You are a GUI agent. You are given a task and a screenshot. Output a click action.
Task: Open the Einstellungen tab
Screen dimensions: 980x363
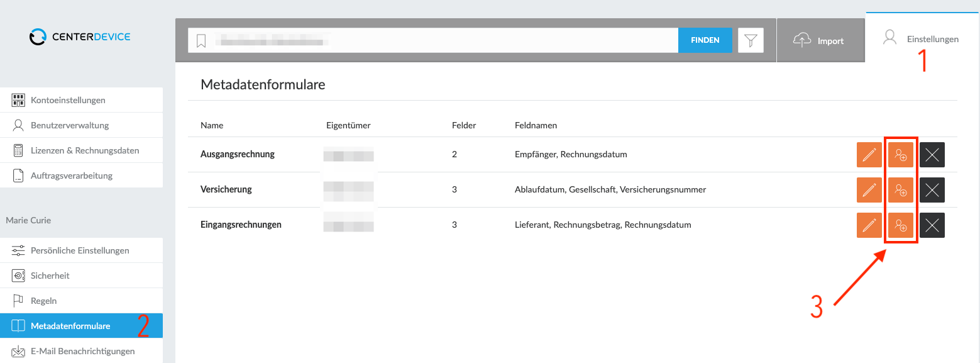click(x=922, y=39)
